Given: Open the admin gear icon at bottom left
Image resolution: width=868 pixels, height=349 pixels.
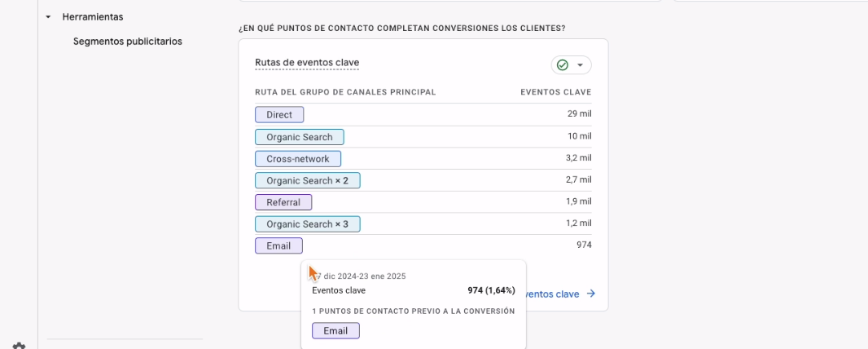Looking at the screenshot, I should [18, 346].
